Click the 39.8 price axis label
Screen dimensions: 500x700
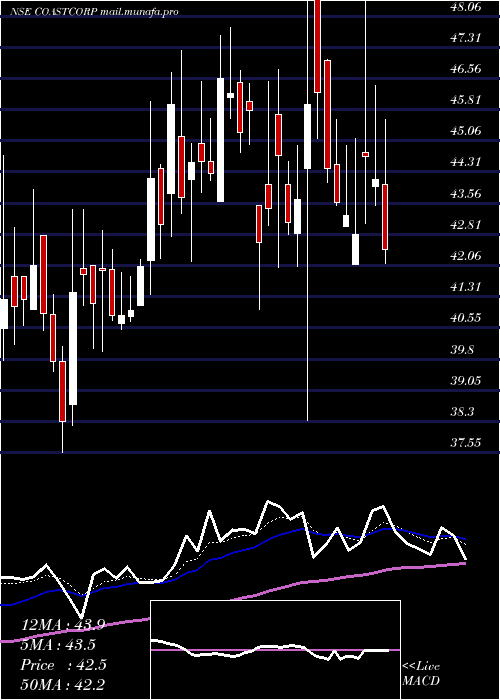[x=463, y=350]
